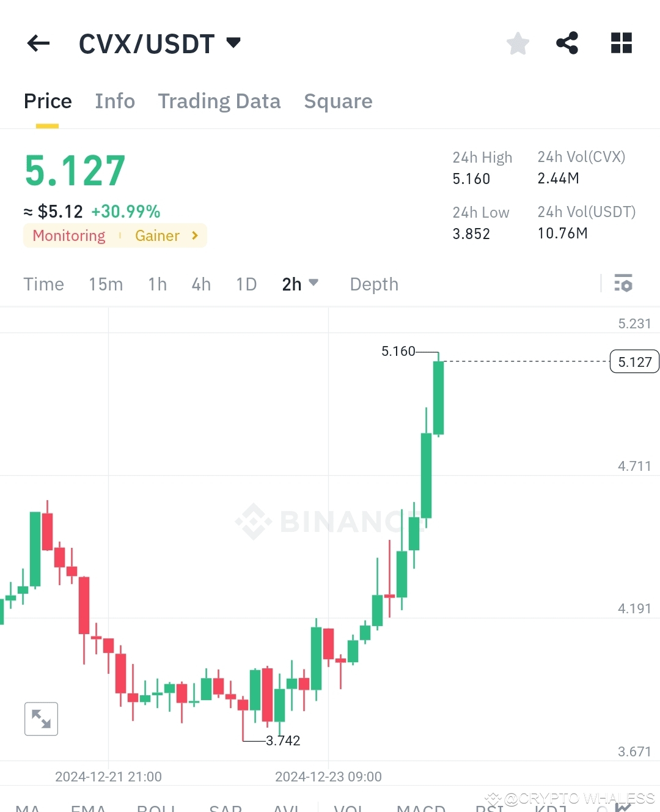Expand the chart to fullscreen
Screen dimensions: 660x812
point(40,718)
